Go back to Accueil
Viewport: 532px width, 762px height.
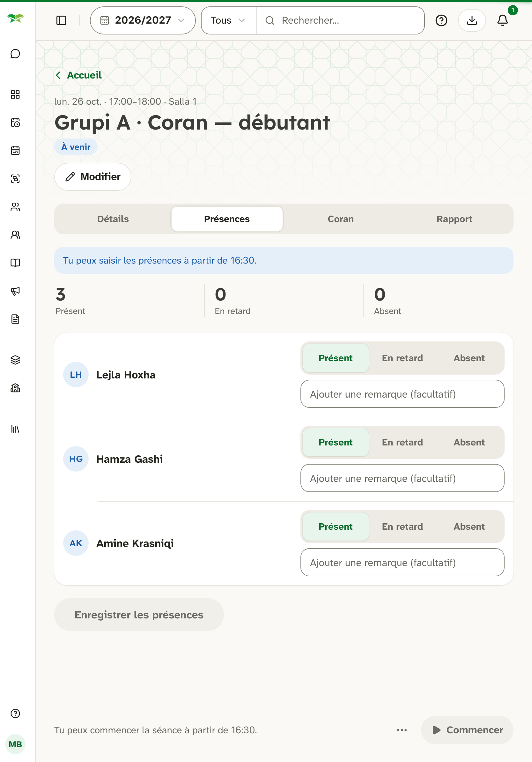coord(78,75)
